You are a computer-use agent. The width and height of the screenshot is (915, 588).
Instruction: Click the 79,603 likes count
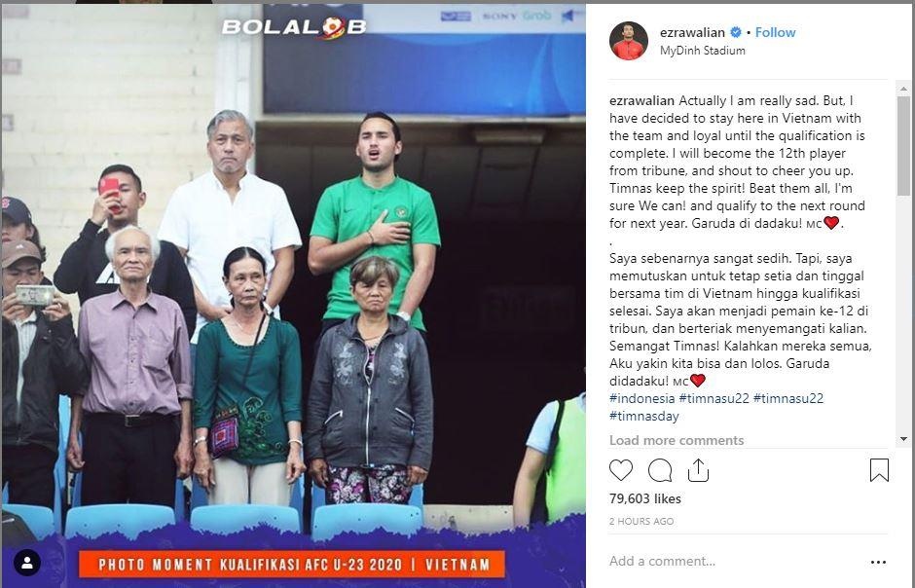(x=644, y=498)
